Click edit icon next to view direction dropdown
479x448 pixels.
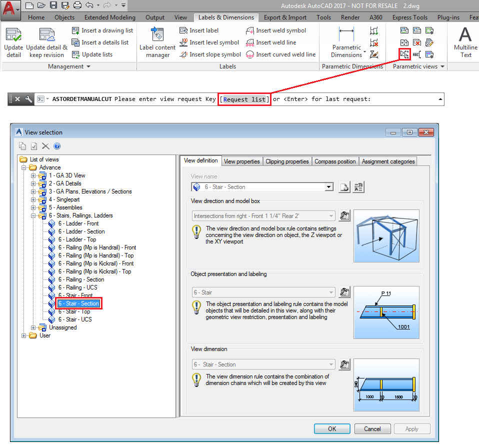click(x=344, y=215)
